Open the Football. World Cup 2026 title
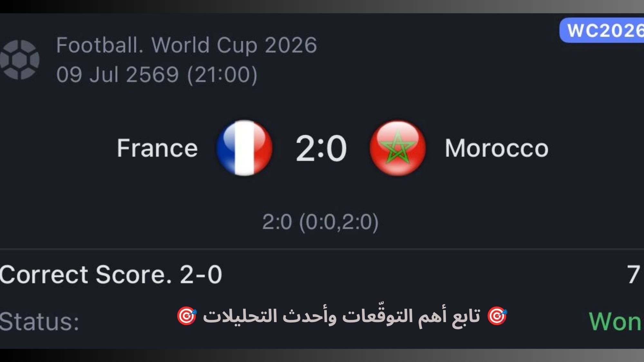The width and height of the screenshot is (644, 362). coord(187,45)
